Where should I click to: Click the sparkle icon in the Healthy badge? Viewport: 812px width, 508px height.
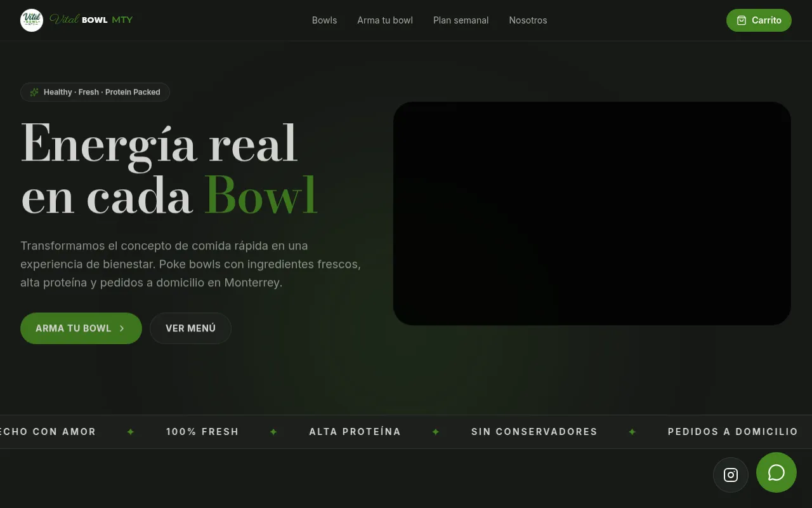click(x=34, y=92)
